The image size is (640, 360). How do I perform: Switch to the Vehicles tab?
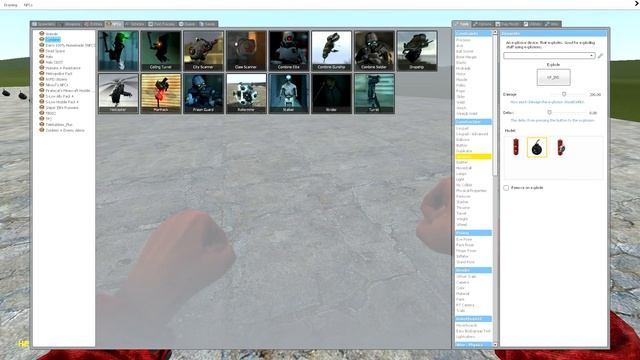click(135, 24)
